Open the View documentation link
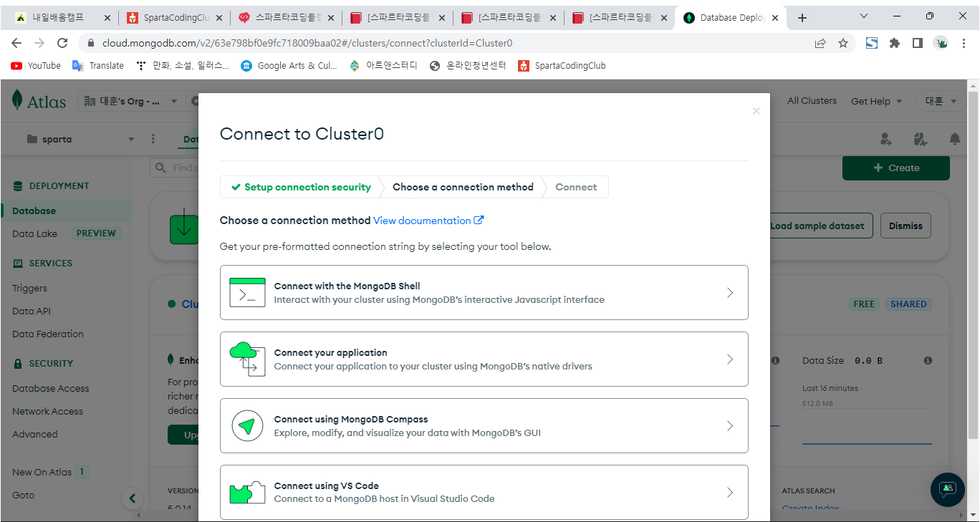Screen dimensions: 980x522 pos(428,221)
